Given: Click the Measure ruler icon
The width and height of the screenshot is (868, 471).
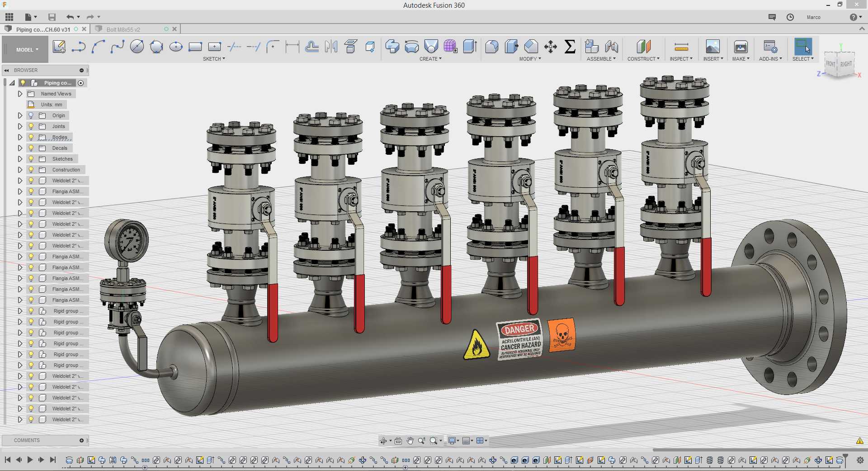Looking at the screenshot, I should click(681, 47).
